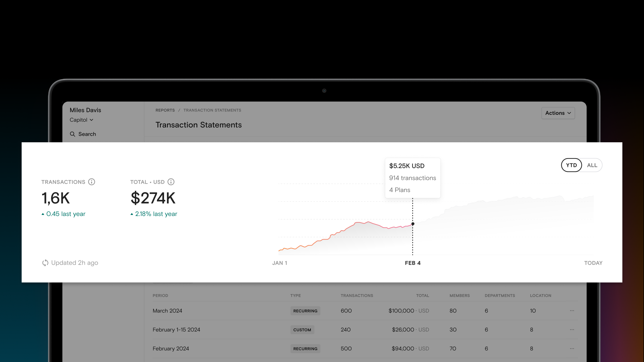644x362 pixels.
Task: Click Transaction Statements breadcrumb item
Action: click(212, 110)
